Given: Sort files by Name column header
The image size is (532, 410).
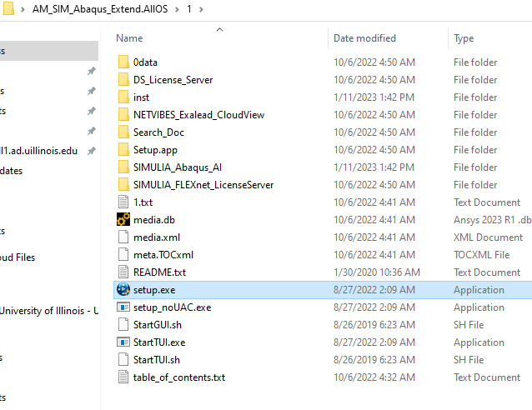Looking at the screenshot, I should coord(129,38).
